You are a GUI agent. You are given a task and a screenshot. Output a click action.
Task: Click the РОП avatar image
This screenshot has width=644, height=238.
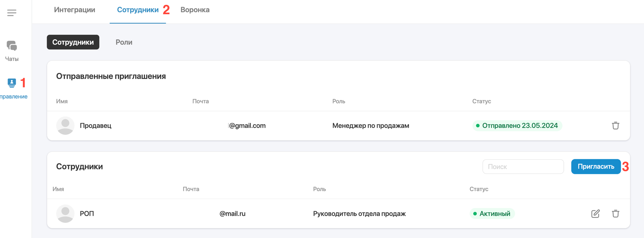[x=65, y=213]
